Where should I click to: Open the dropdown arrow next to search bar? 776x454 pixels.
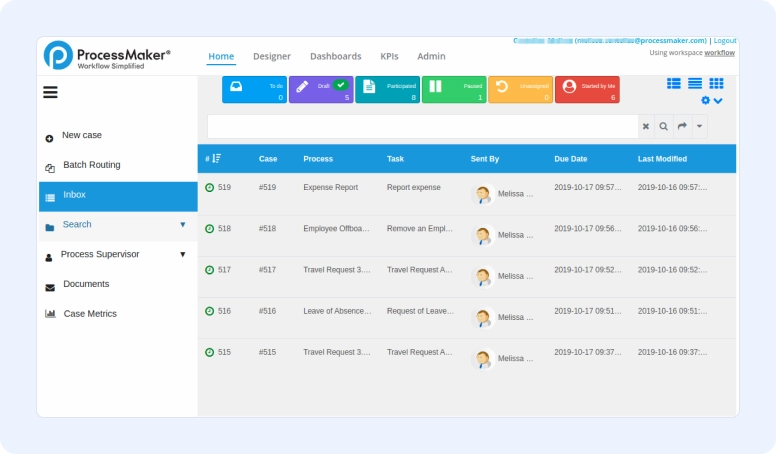coord(699,126)
